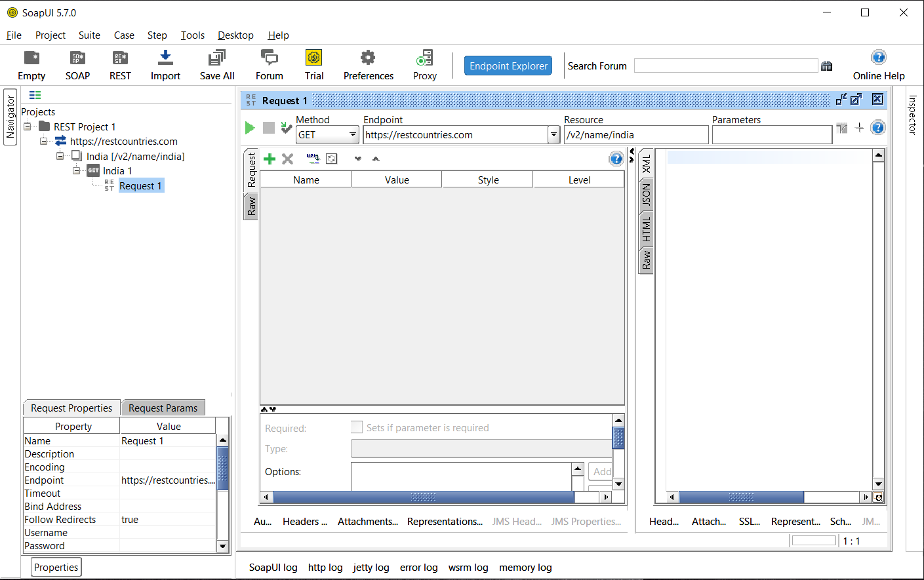Click the Properties button at bottom left
The width and height of the screenshot is (924, 580).
click(56, 568)
